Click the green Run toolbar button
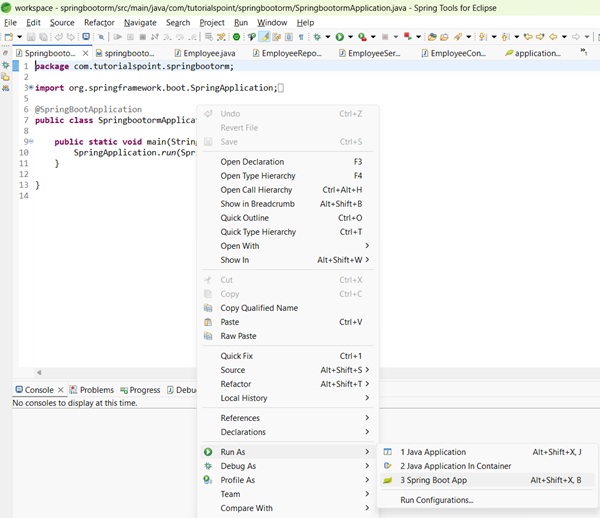Viewport: 600px width, 518px height. point(339,37)
